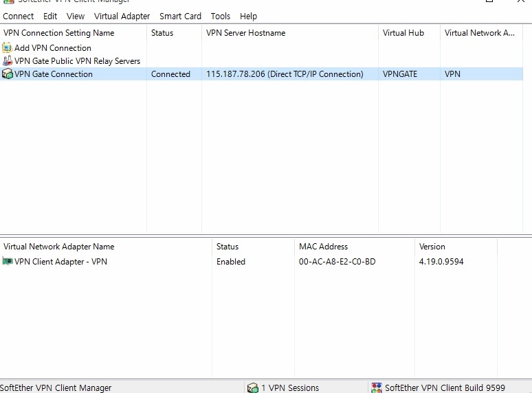Open the Smart Card menu
This screenshot has width=532, height=393.
click(180, 16)
